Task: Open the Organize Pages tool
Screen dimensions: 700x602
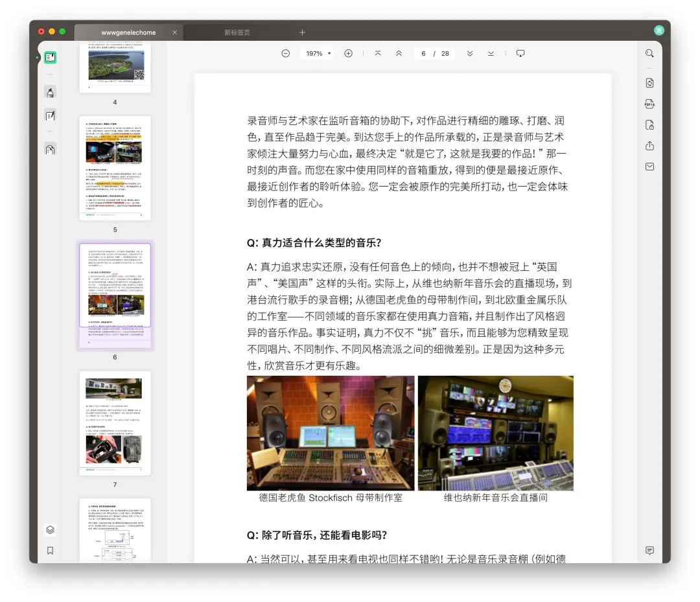Action: pyautogui.click(x=50, y=149)
